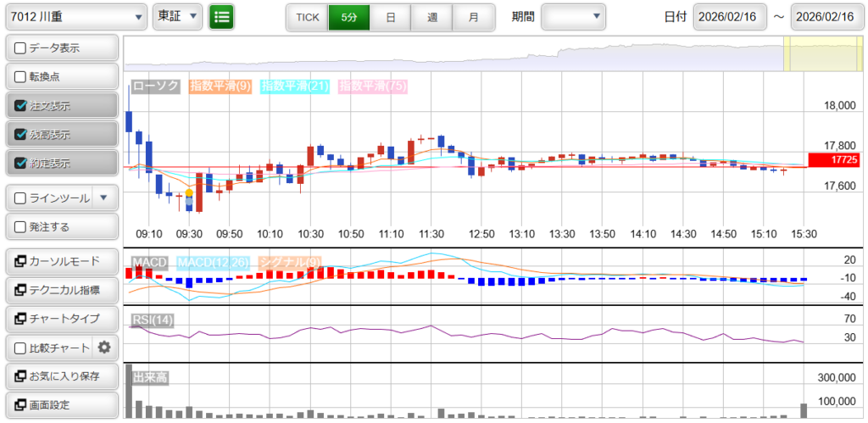Image resolution: width=868 pixels, height=423 pixels.
Task: Open screen settings (画面設定)
Action: coord(61,405)
